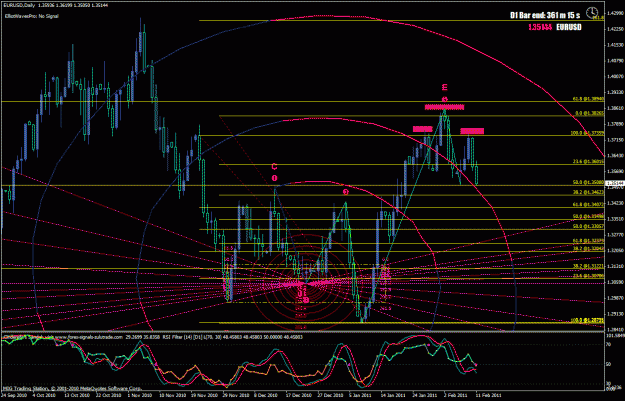Click the 1.33510 price axis value
The width and height of the screenshot is (625, 401).
(x=615, y=219)
